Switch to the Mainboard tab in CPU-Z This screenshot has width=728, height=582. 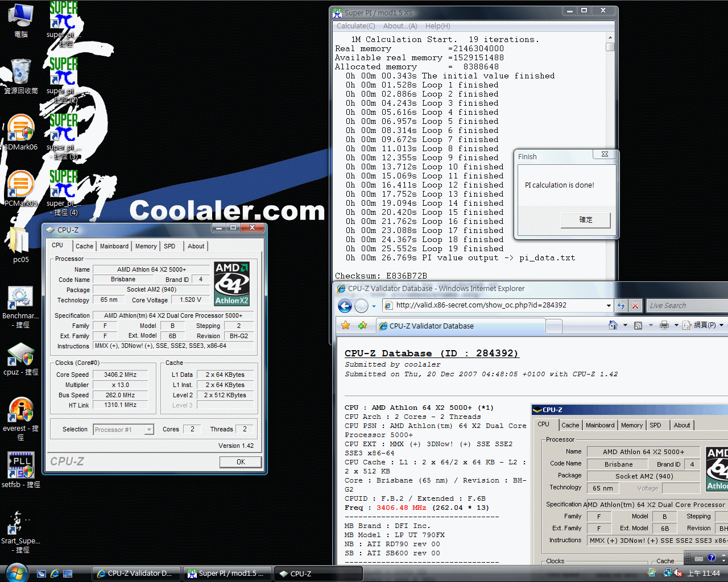tap(114, 246)
